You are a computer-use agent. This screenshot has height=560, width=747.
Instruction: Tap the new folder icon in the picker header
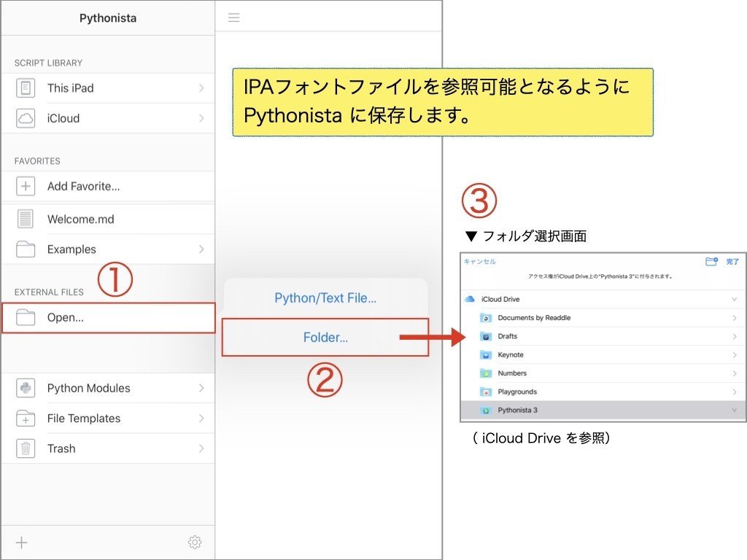click(x=712, y=262)
